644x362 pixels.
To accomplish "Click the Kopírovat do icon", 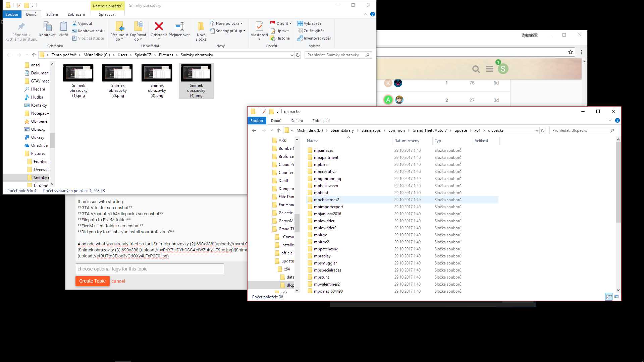I will 138,26.
